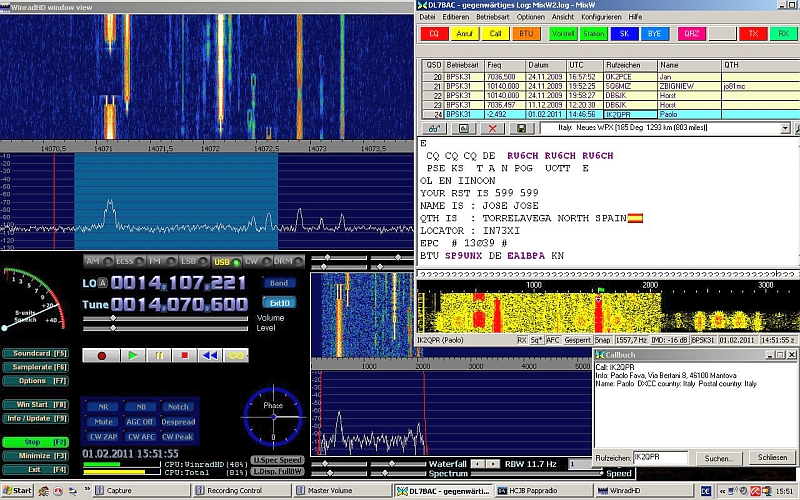Viewport: 800px width, 500px height.
Task: Click the binoculars lookup icon in MixW
Action: (434, 129)
